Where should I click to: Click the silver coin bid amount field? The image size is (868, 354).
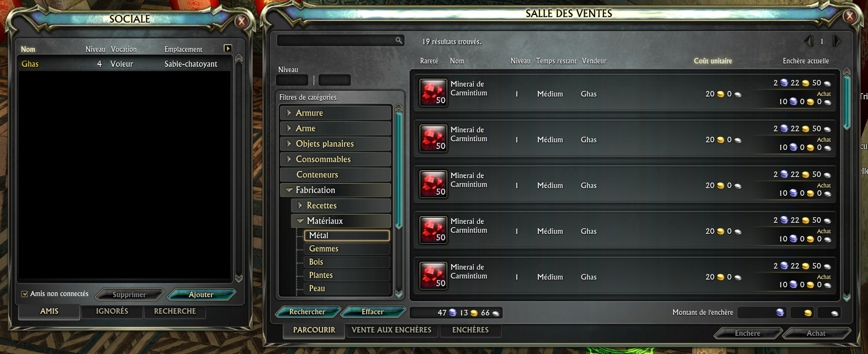click(x=829, y=313)
